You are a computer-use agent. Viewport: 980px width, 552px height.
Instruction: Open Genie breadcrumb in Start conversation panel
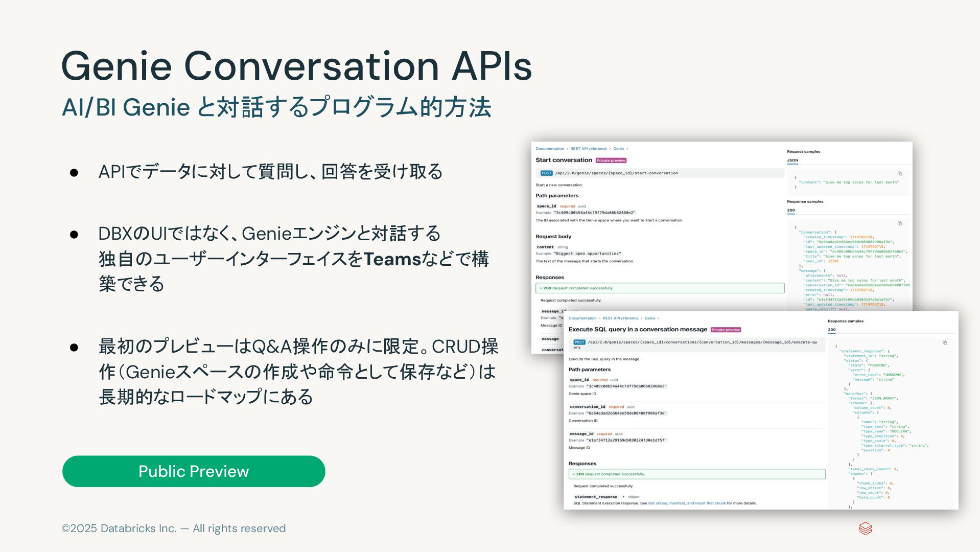coord(618,149)
